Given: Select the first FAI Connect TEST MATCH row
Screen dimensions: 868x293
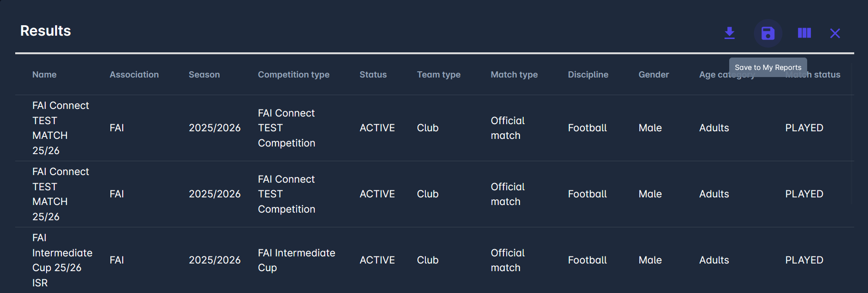Looking at the screenshot, I should pos(60,128).
